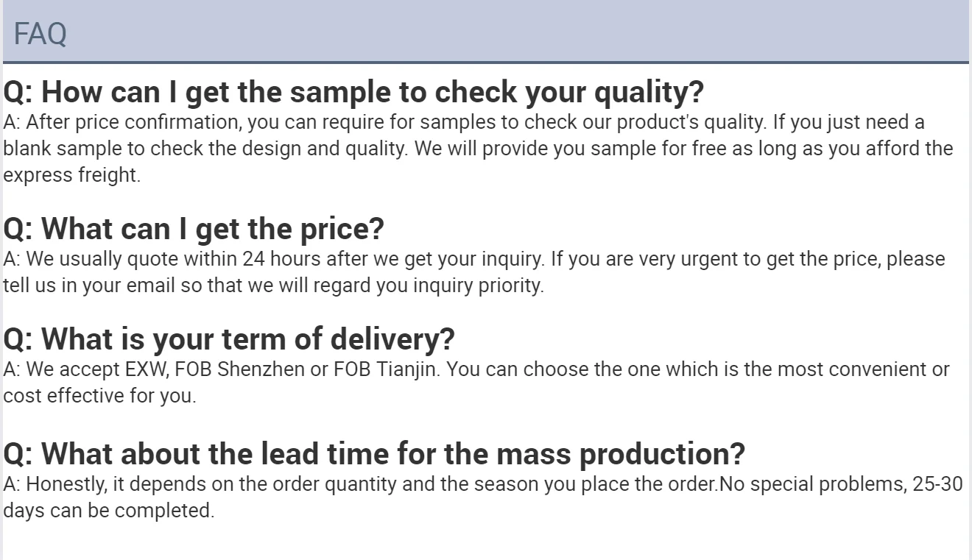Click the 'days can be completed.' line

point(108,511)
